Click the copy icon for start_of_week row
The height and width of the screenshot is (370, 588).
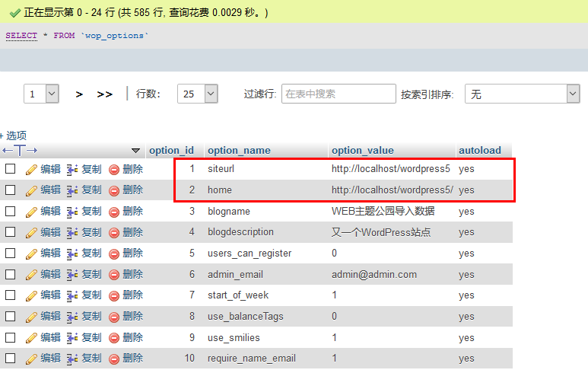(72, 295)
